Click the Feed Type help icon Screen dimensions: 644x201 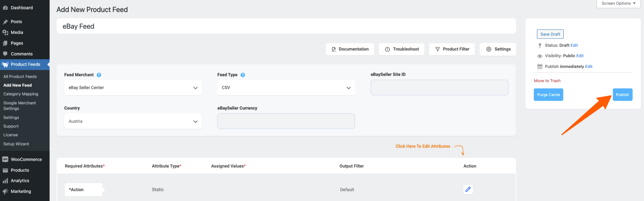[x=243, y=75]
